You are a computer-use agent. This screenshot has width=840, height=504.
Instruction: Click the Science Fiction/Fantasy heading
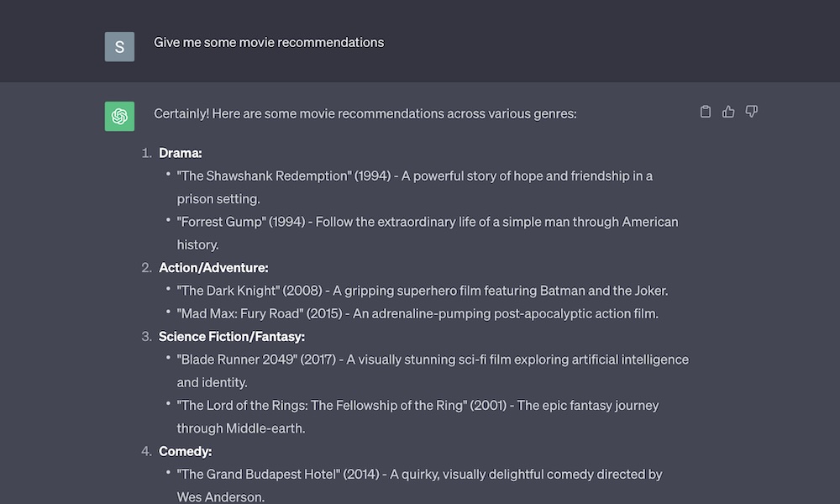click(x=232, y=336)
